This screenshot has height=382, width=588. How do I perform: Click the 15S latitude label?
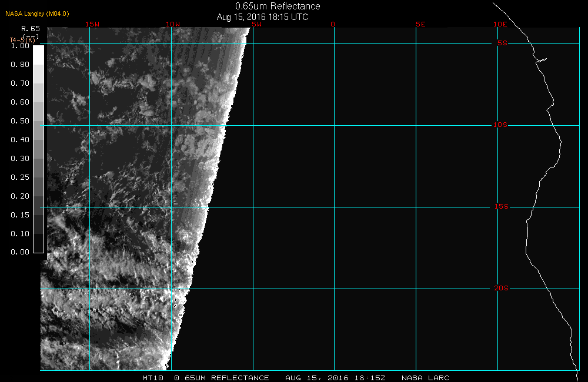tap(502, 206)
